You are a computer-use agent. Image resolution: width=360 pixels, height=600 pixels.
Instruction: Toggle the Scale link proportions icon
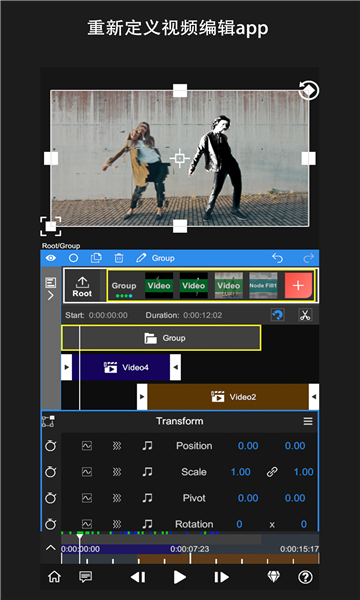[x=272, y=472]
